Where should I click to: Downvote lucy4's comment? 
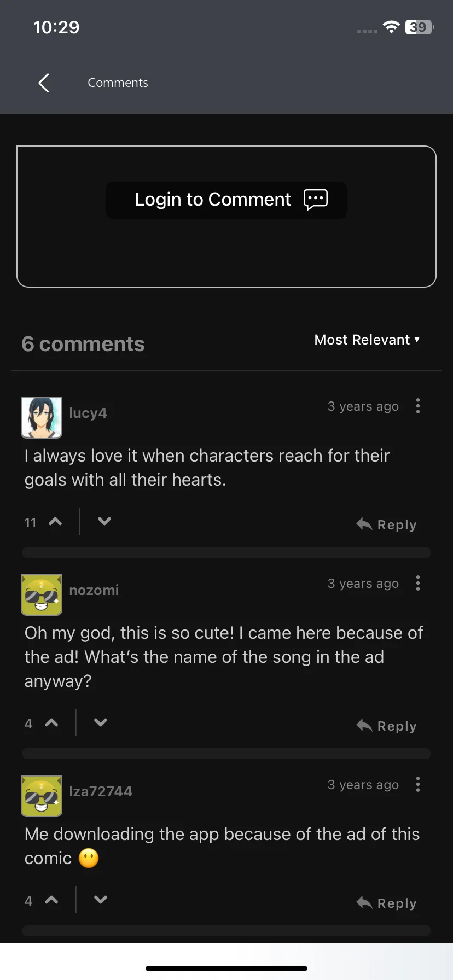[104, 521]
